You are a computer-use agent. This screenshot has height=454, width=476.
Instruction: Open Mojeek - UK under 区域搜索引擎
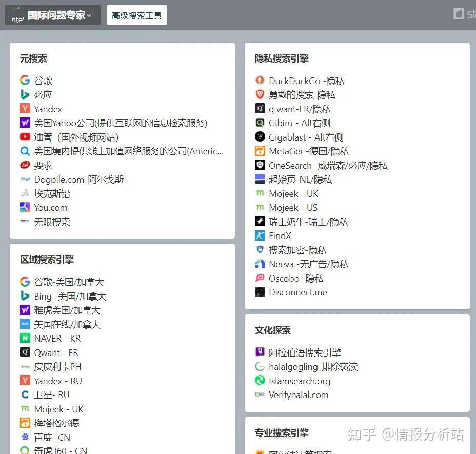tap(58, 409)
